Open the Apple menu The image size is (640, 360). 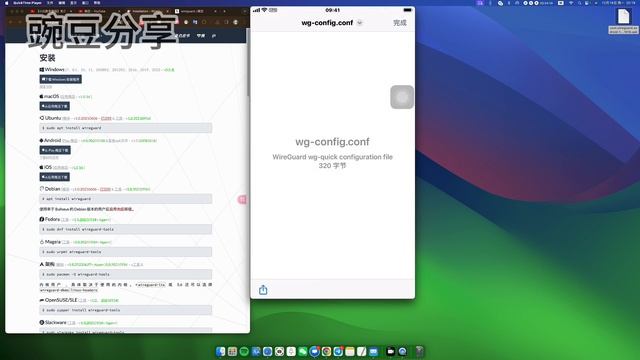coord(7,3)
